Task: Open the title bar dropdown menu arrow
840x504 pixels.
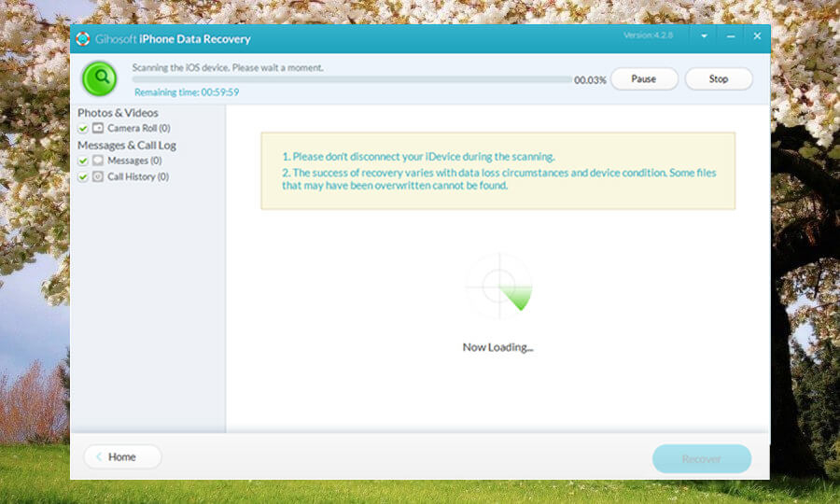Action: [x=704, y=37]
